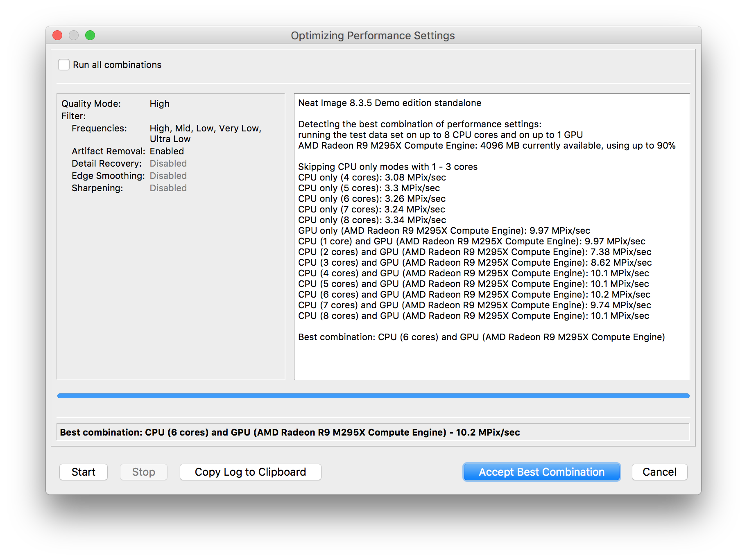Image resolution: width=747 pixels, height=560 pixels.
Task: Click the 'Optimizing Performance Settings' window title
Action: pyautogui.click(x=373, y=36)
